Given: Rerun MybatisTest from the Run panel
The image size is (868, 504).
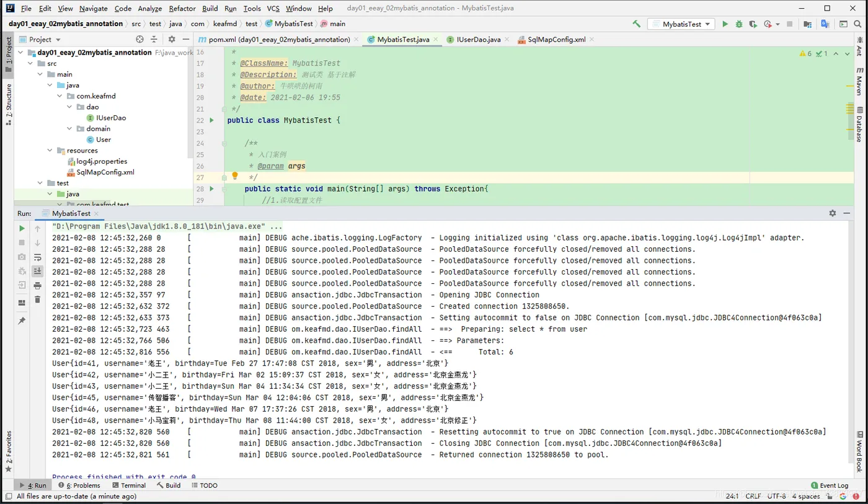Looking at the screenshot, I should pos(22,229).
